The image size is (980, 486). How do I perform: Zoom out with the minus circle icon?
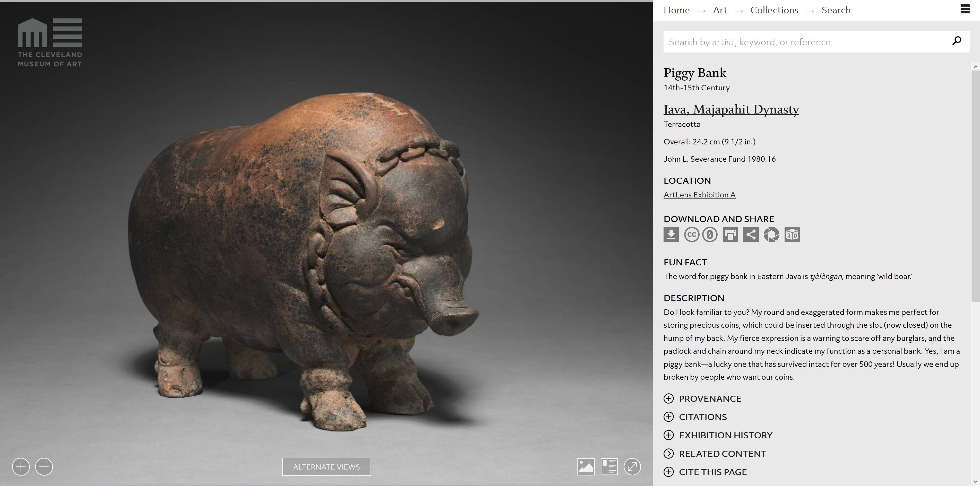pyautogui.click(x=44, y=467)
